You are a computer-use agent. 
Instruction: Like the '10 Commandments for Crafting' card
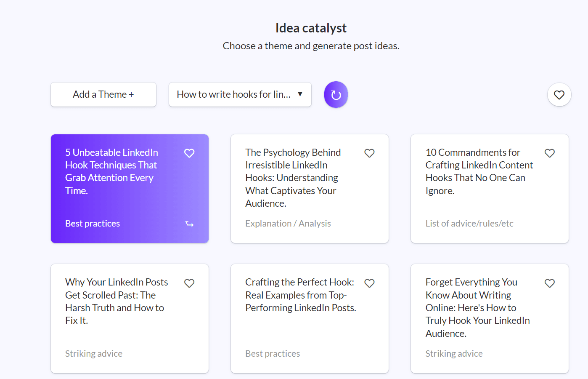point(549,153)
